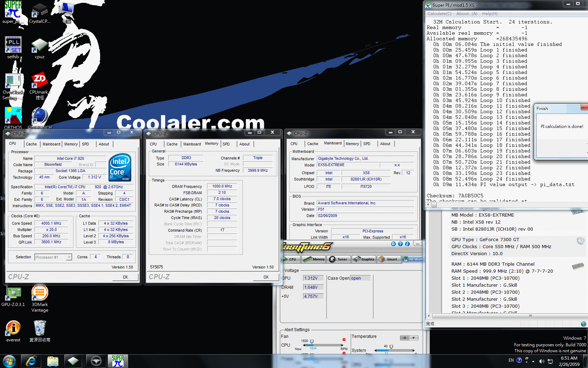Launch the CPUmark desktop shortcut
Screen dimensions: 588x368
(x=40, y=87)
